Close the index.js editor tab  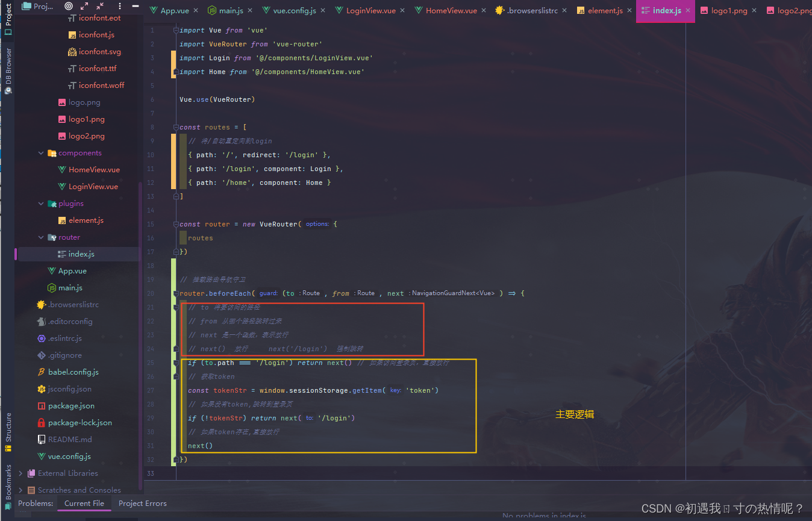tap(688, 11)
